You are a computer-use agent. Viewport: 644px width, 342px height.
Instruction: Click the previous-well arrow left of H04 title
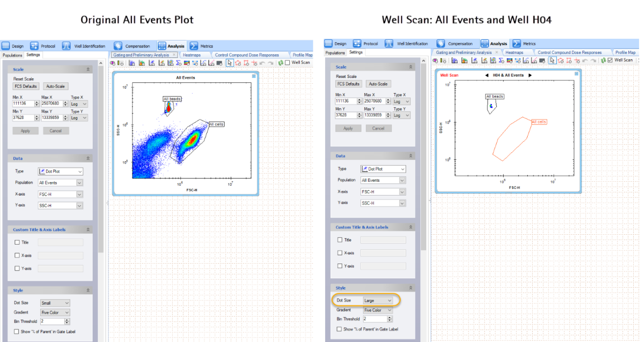(486, 75)
